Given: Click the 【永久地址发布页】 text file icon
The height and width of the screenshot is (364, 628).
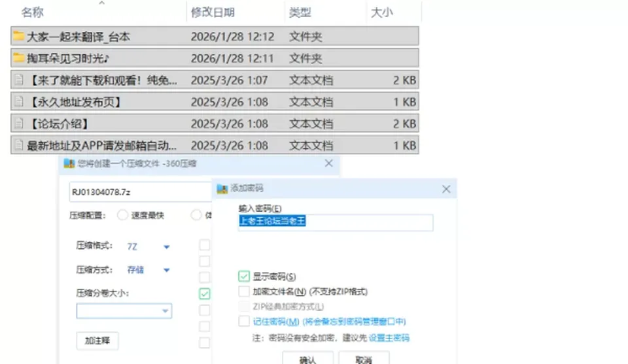Looking at the screenshot, I should tap(18, 101).
